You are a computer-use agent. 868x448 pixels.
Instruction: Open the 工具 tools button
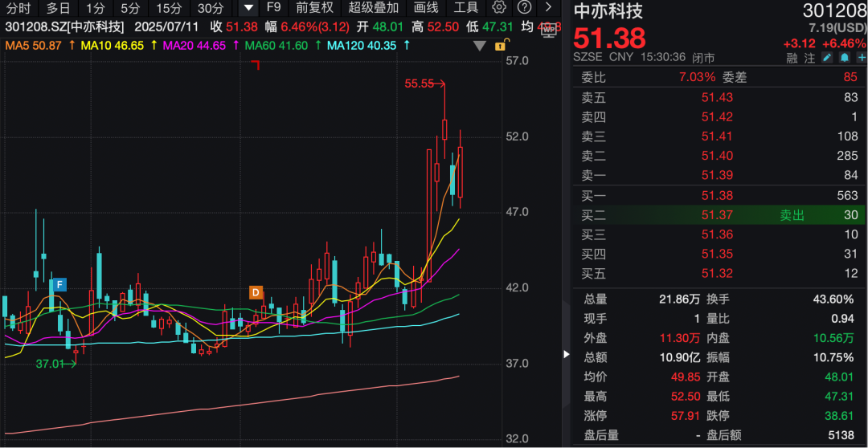point(466,8)
